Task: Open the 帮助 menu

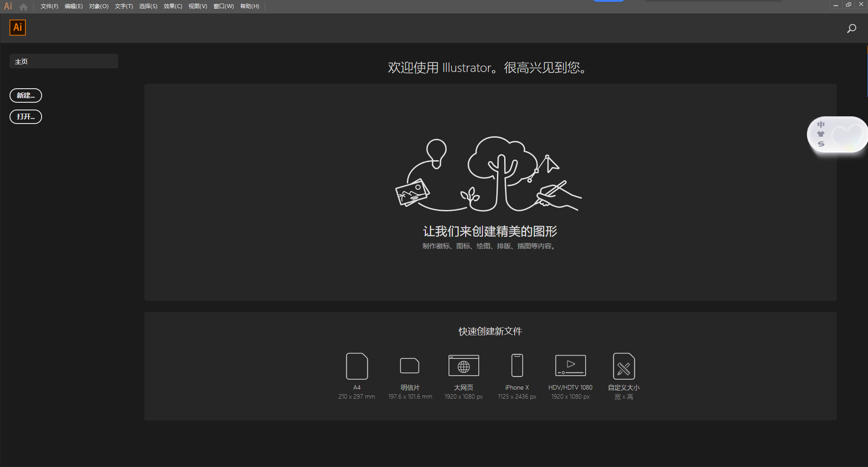Action: point(249,6)
